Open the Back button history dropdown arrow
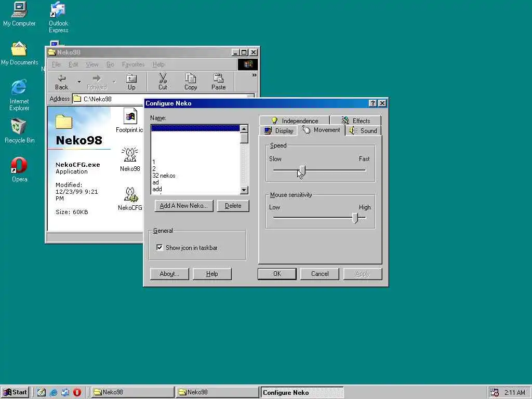The height and width of the screenshot is (399, 532). click(x=79, y=82)
